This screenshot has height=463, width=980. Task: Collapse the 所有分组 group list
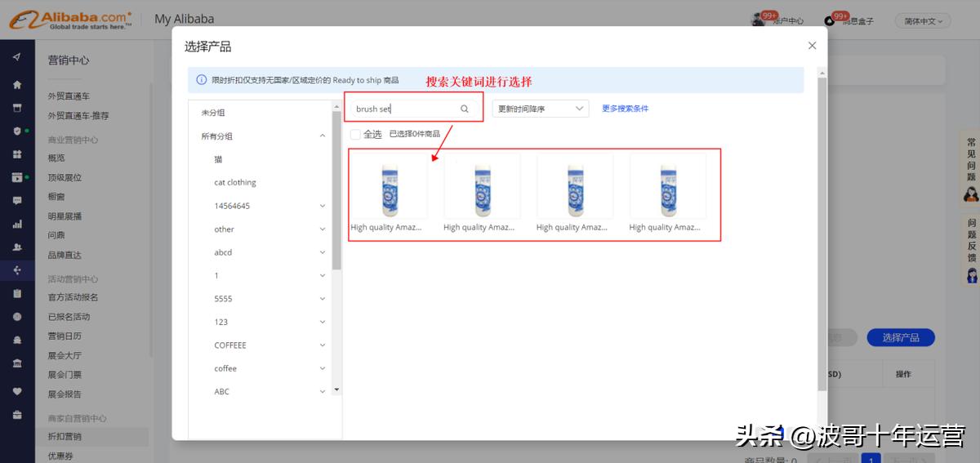coord(322,136)
